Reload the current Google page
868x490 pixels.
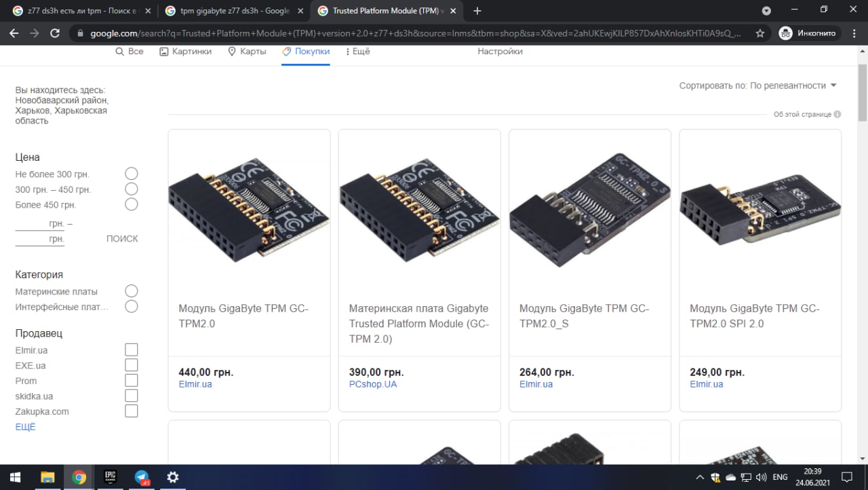coord(55,33)
